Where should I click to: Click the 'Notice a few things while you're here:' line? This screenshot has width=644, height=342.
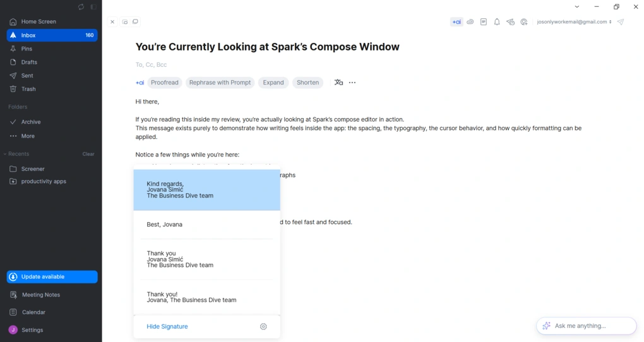coord(188,155)
